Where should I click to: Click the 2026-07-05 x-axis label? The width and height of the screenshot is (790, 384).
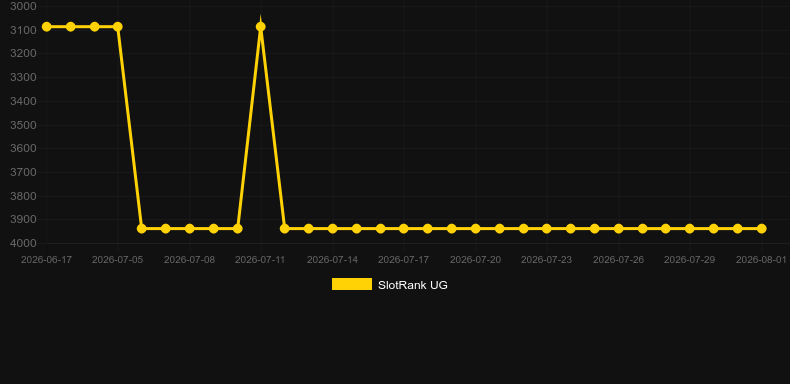point(117,260)
